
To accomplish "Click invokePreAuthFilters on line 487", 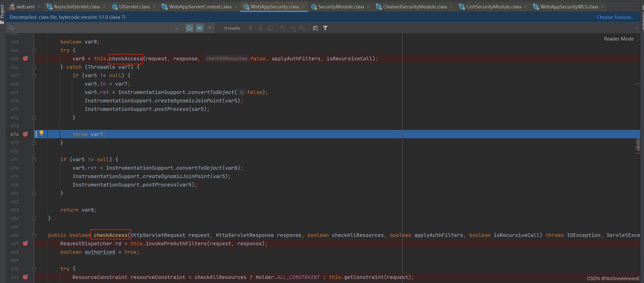I will pos(176,244).
